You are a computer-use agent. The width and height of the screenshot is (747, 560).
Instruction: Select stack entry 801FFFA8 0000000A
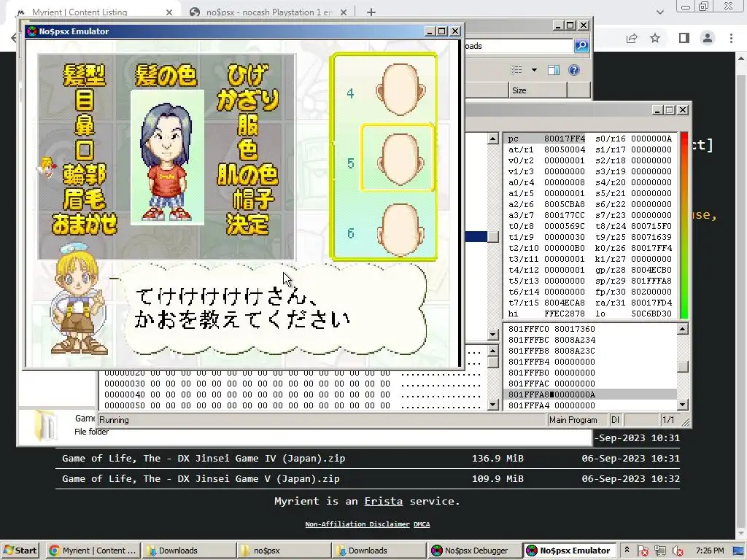point(590,394)
